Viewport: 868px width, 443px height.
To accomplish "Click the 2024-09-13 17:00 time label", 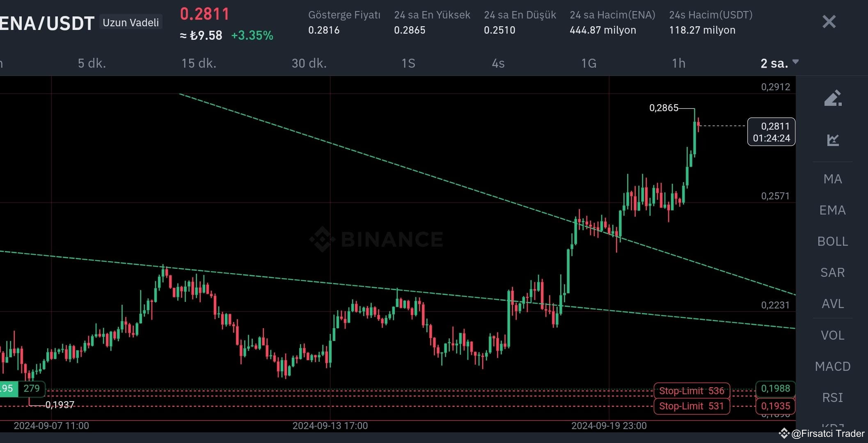I will (x=330, y=426).
